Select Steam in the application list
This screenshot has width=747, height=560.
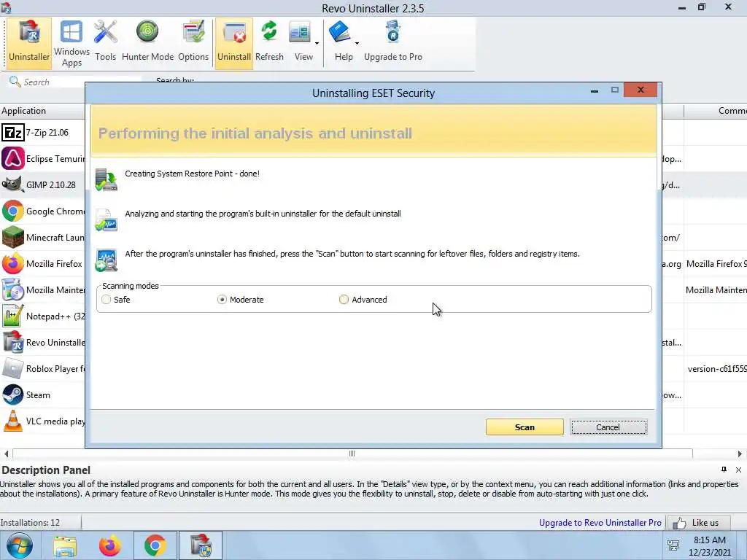[43, 394]
